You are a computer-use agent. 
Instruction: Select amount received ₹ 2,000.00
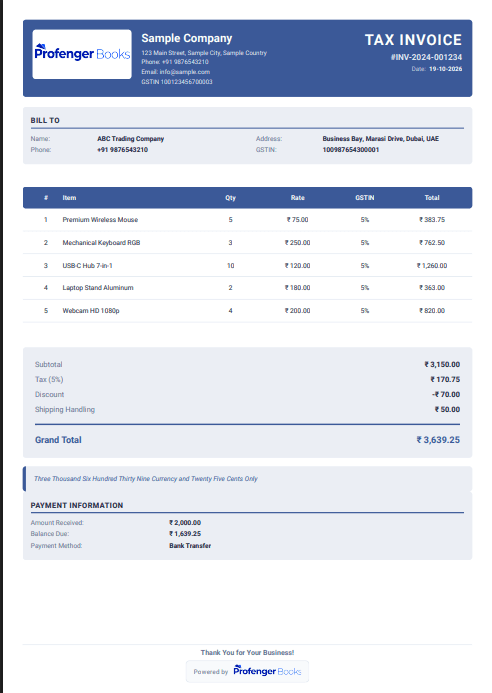185,523
